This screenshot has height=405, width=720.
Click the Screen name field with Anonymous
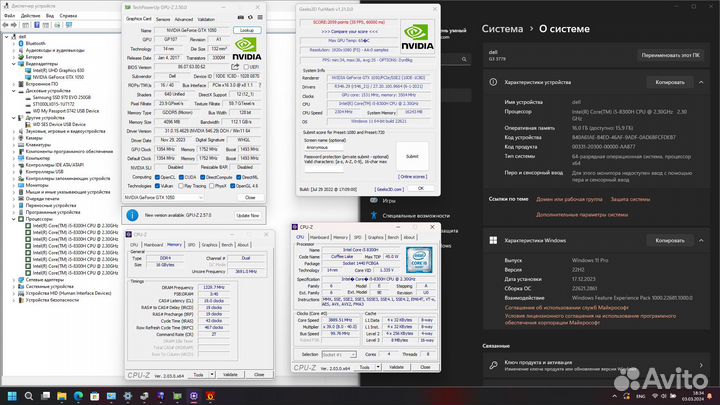[324, 147]
